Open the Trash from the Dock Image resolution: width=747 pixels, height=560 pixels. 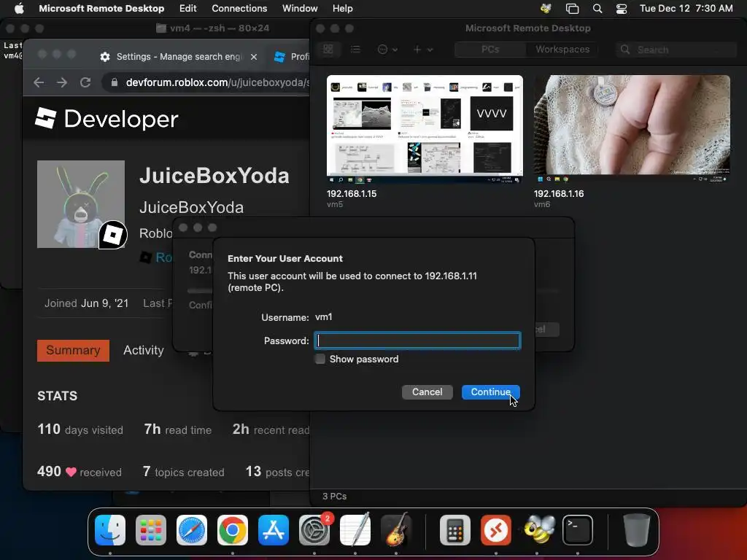point(636,530)
